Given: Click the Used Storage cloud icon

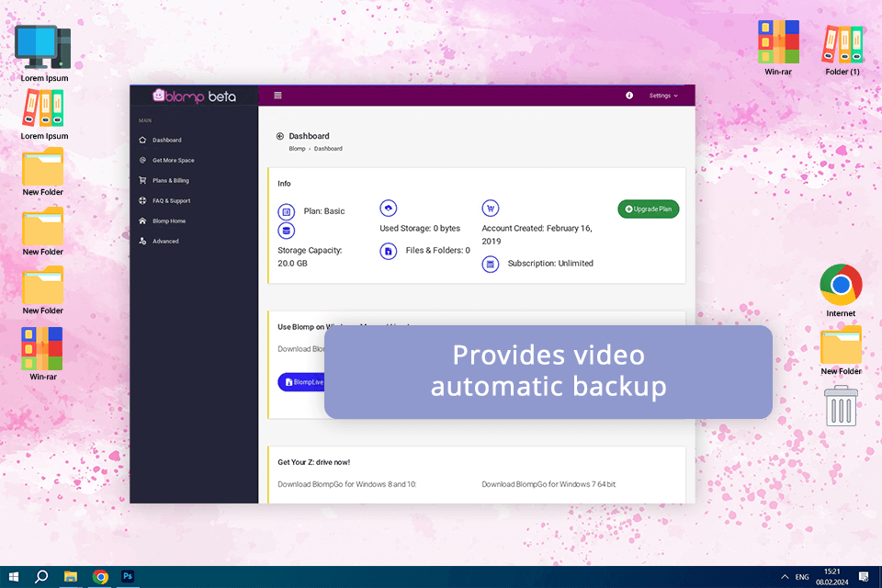Looking at the screenshot, I should (388, 209).
